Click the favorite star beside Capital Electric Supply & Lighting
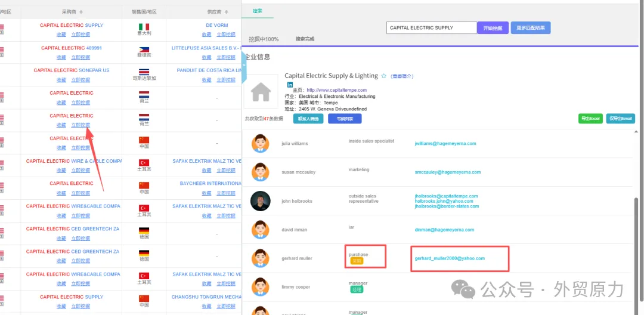The height and width of the screenshot is (315, 644). [384, 76]
